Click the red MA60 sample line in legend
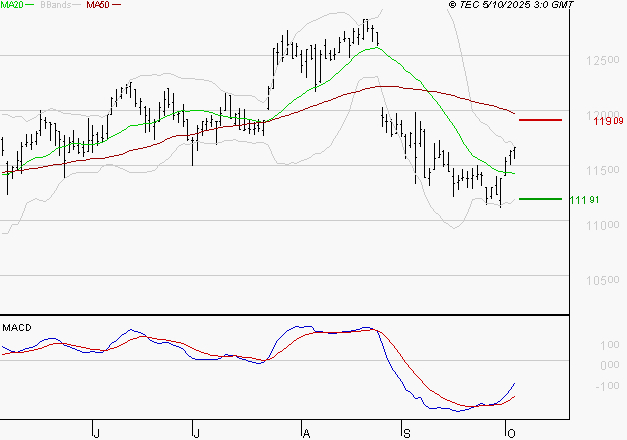Viewport: 627px width, 440px height. 117,6
